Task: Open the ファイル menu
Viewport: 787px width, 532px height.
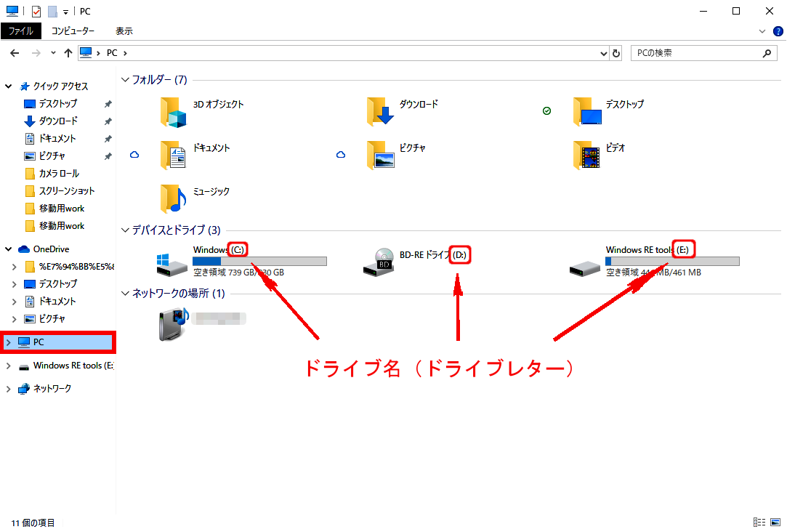Action: tap(20, 31)
